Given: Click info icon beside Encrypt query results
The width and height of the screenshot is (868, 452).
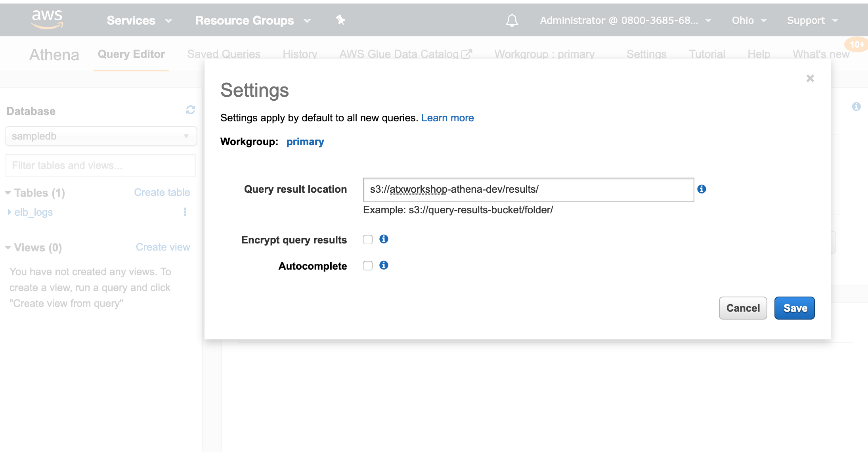Looking at the screenshot, I should 383,239.
